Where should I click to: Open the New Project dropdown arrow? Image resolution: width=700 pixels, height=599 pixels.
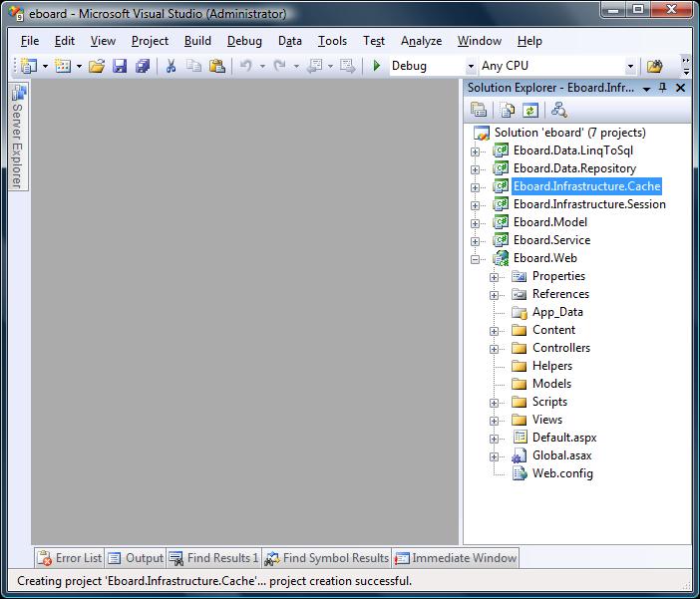(45, 67)
